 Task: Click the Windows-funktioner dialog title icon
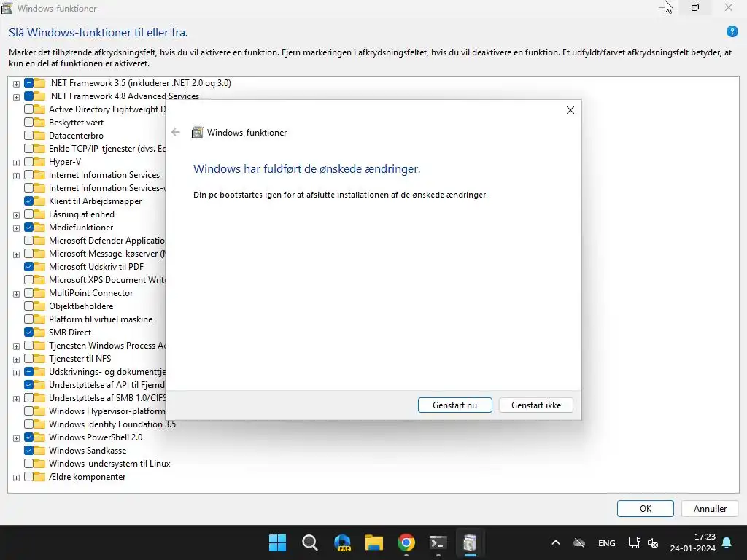197,133
